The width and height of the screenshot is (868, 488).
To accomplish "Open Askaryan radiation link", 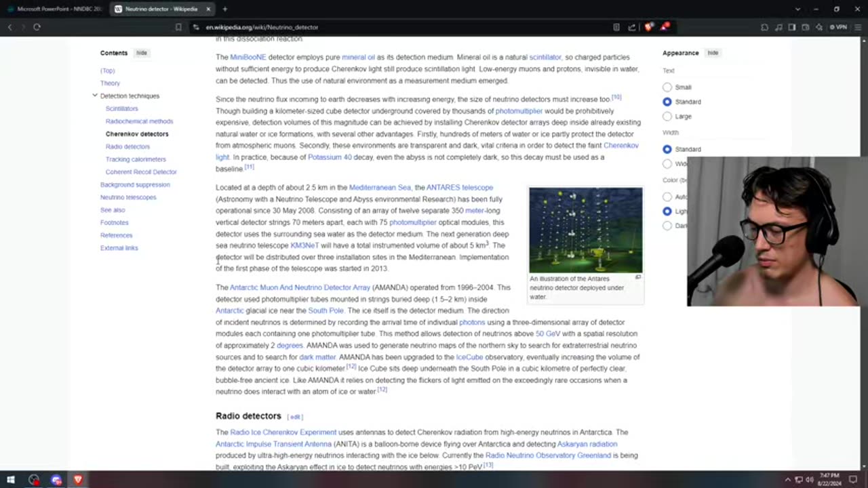I will [x=587, y=444].
